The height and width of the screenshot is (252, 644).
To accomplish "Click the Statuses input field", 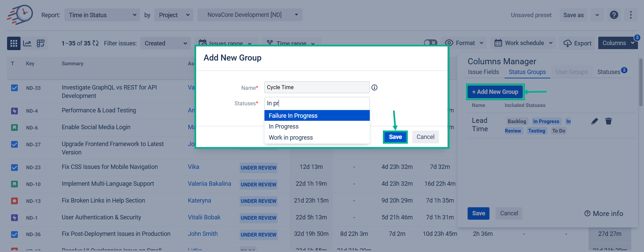I will pyautogui.click(x=317, y=103).
